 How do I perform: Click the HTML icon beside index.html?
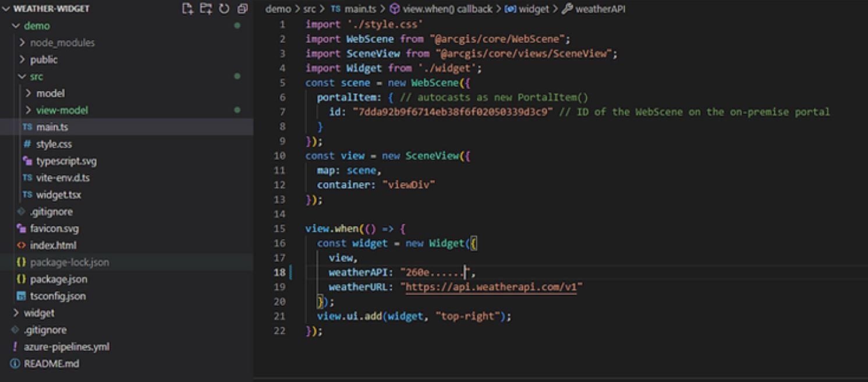point(20,245)
